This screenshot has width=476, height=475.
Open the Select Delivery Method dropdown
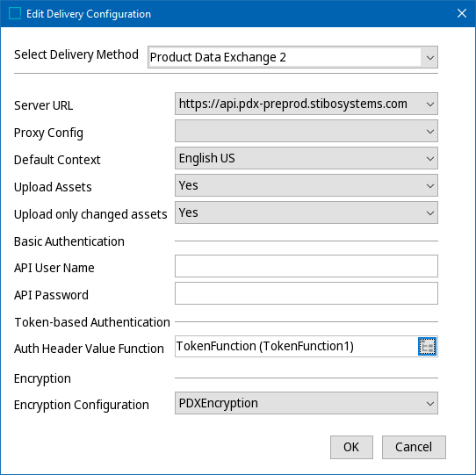pos(292,57)
